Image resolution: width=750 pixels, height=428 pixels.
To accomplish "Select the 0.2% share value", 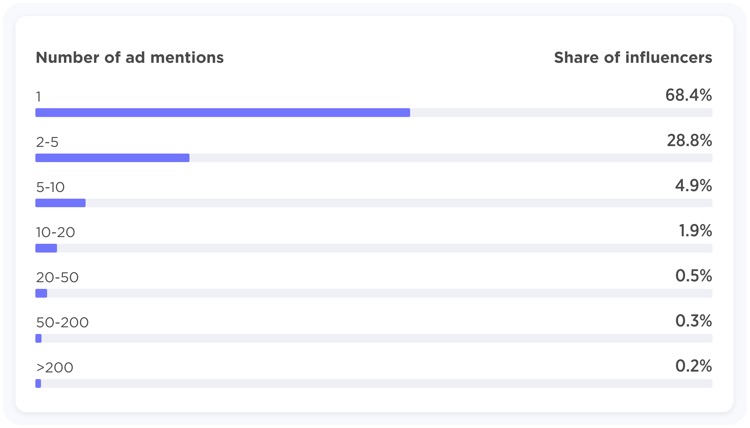I will pos(694,366).
